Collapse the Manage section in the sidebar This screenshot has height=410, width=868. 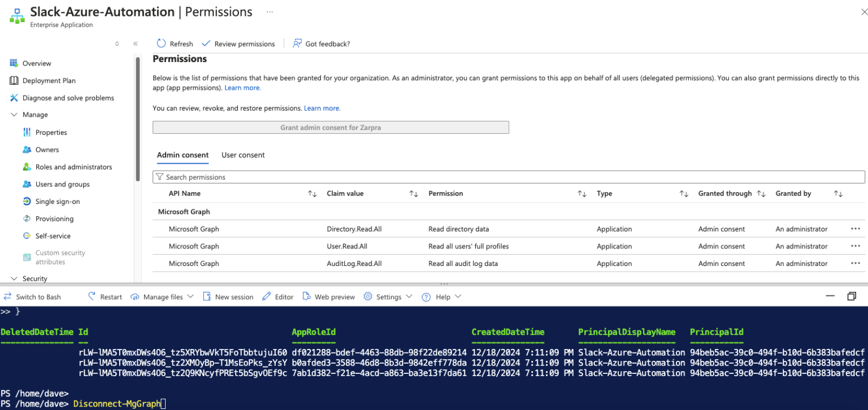14,115
